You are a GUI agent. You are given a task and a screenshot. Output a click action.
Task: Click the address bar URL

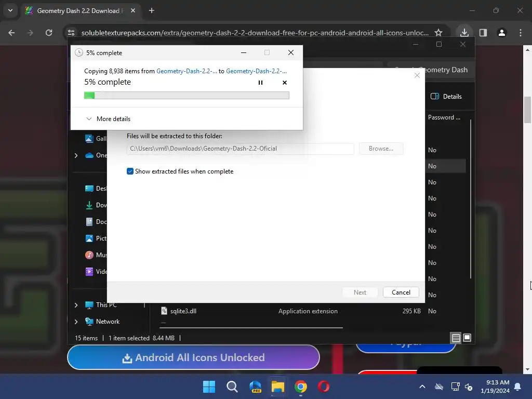pyautogui.click(x=255, y=33)
